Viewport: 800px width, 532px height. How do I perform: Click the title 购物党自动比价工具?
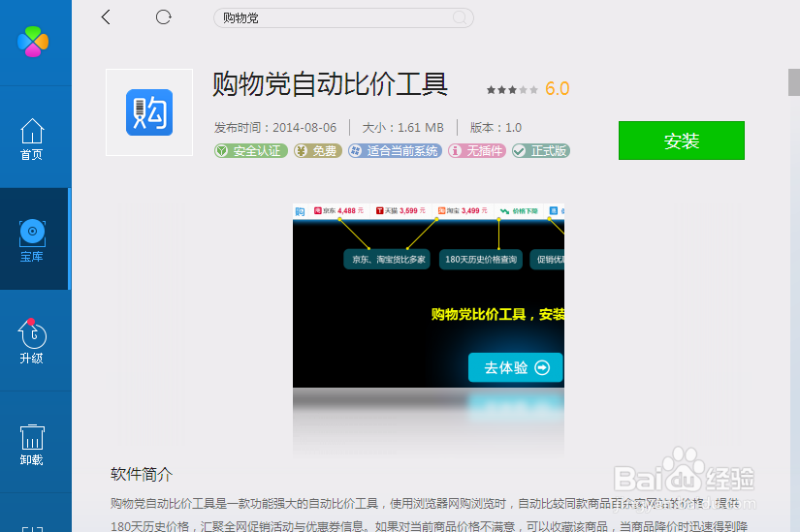point(330,84)
